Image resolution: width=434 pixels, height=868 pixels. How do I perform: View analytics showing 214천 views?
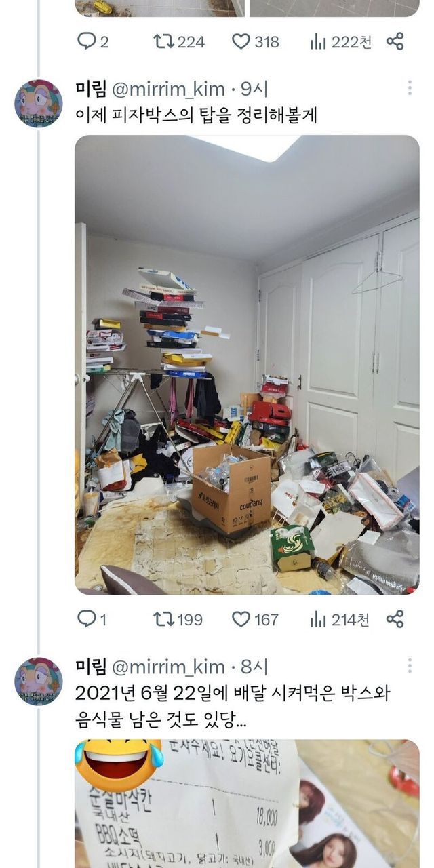pos(340,618)
